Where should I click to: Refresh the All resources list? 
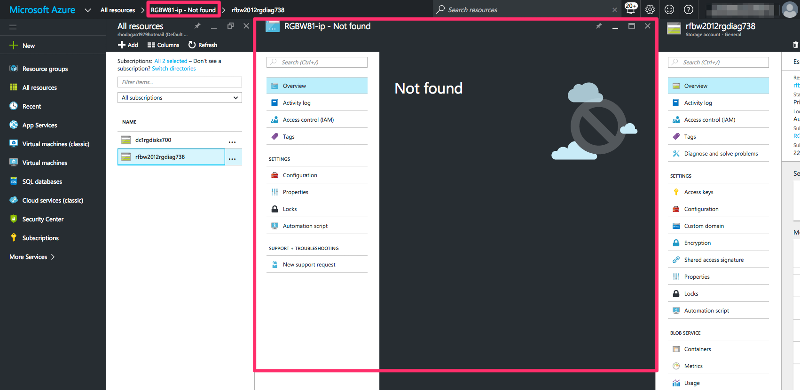point(203,45)
